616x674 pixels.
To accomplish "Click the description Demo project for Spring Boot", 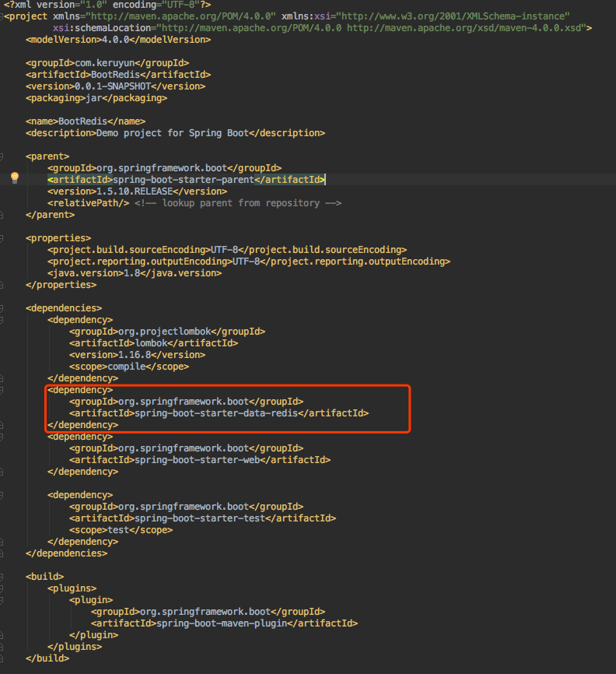I will [x=175, y=133].
